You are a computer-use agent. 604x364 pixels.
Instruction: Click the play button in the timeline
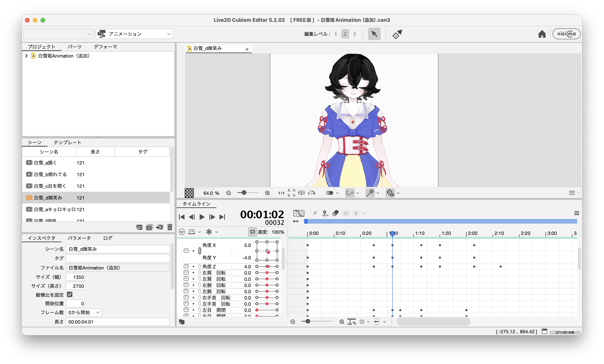pyautogui.click(x=202, y=217)
